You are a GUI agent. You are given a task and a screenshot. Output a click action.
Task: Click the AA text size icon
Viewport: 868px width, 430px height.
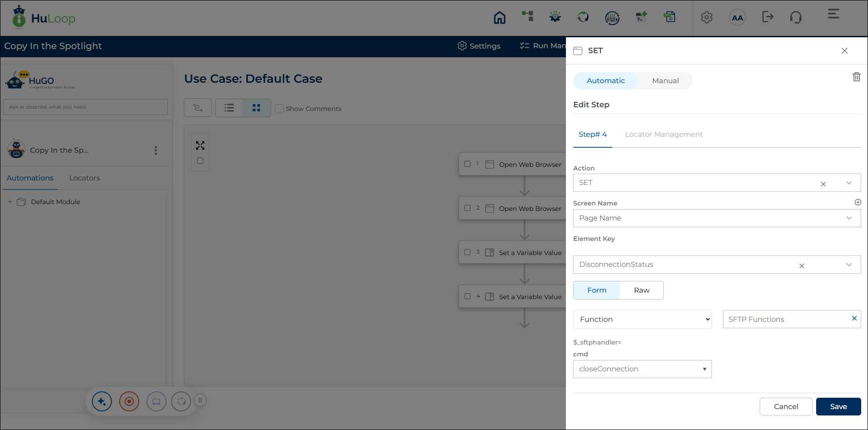point(737,18)
